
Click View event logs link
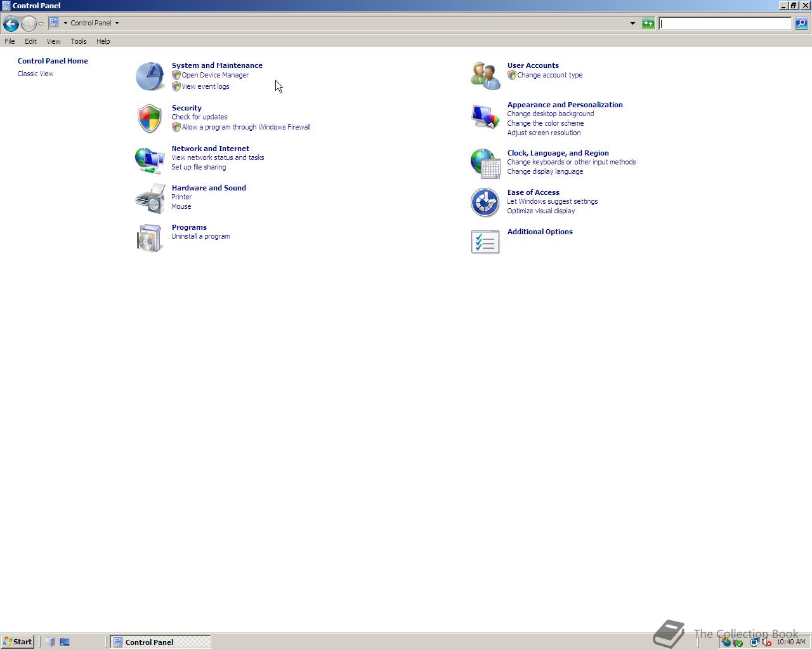(206, 86)
